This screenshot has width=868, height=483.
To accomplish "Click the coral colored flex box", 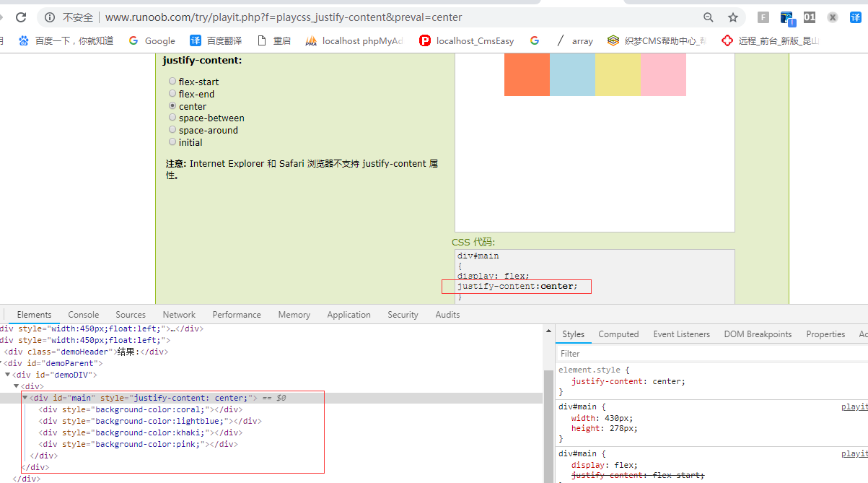I will (527, 74).
